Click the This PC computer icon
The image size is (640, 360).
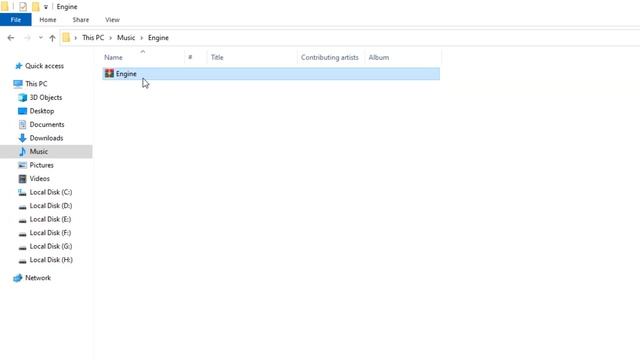pos(18,84)
